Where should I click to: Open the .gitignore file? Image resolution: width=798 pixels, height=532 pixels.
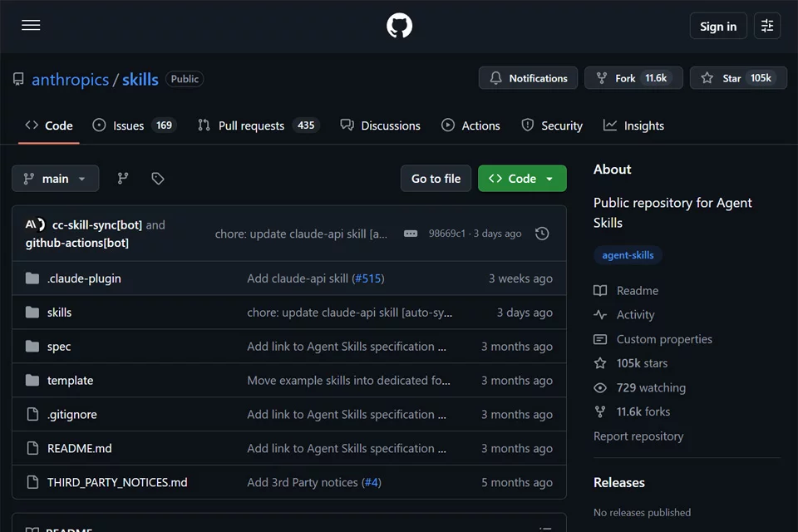point(71,415)
